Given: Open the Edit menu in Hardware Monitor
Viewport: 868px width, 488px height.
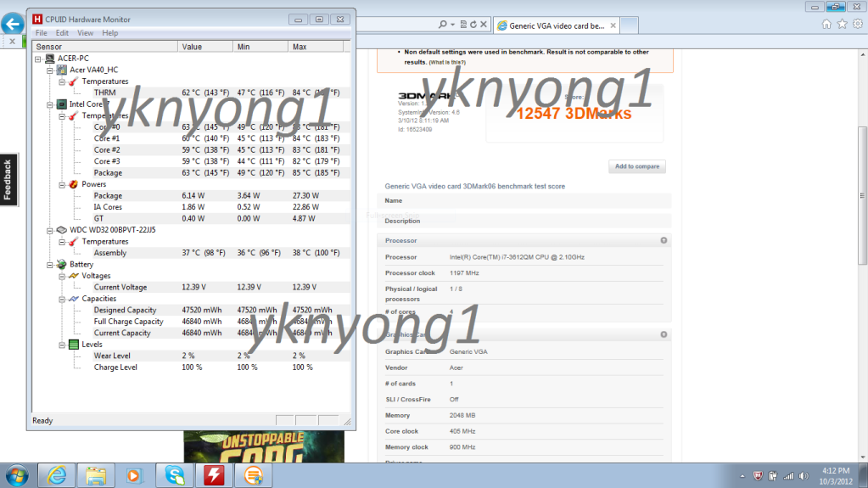Looking at the screenshot, I should pyautogui.click(x=62, y=33).
